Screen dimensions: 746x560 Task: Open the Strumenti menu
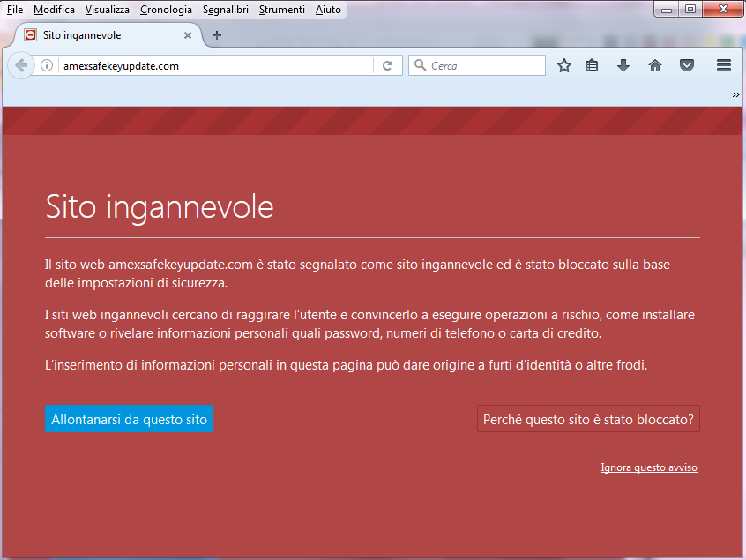281,10
